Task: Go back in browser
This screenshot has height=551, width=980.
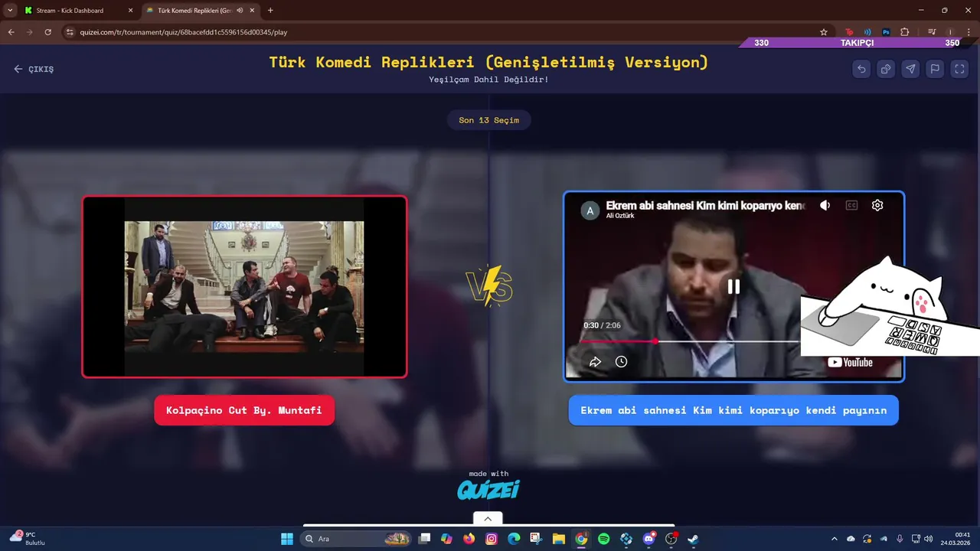Action: (11, 32)
